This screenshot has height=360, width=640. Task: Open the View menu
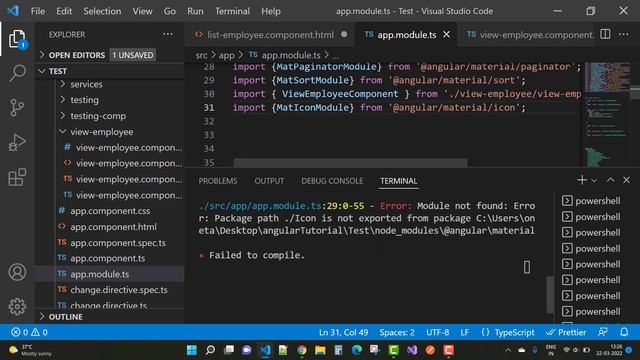pyautogui.click(x=142, y=11)
